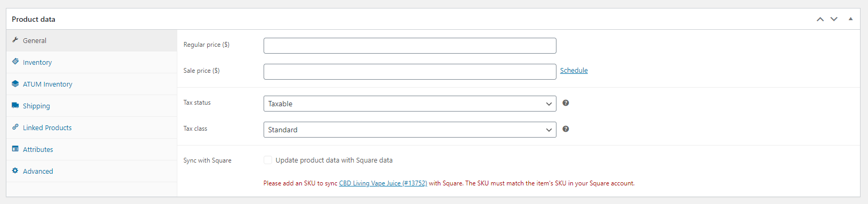Click the Schedule sale price link
This screenshot has height=204, width=868.
click(x=574, y=70)
